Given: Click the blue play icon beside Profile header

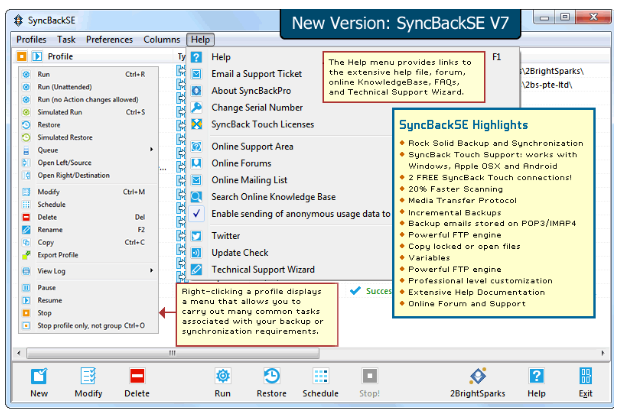Looking at the screenshot, I should 37,56.
